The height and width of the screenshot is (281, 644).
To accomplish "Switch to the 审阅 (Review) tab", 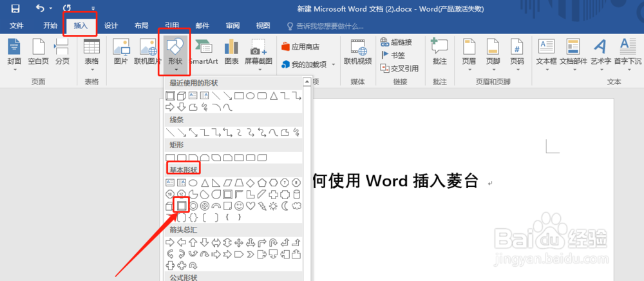I will click(232, 26).
